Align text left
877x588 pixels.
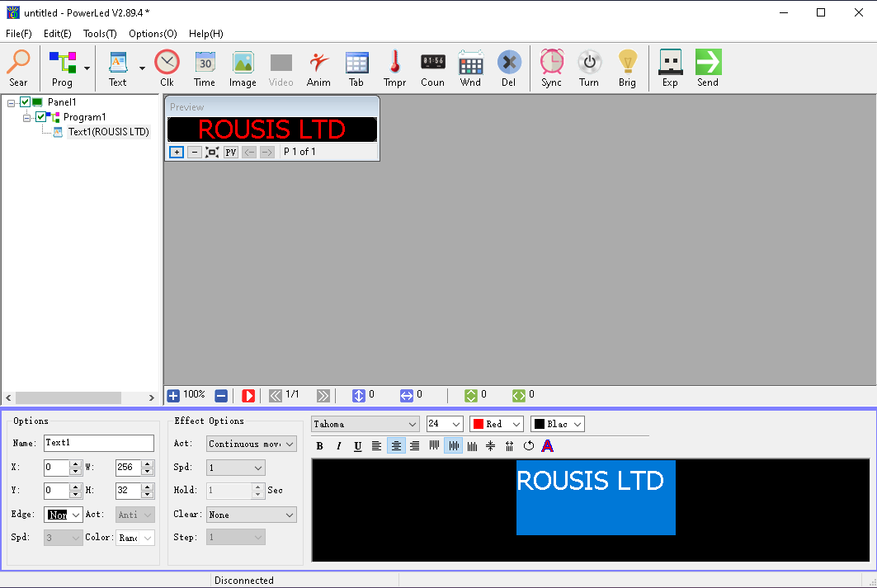(376, 446)
